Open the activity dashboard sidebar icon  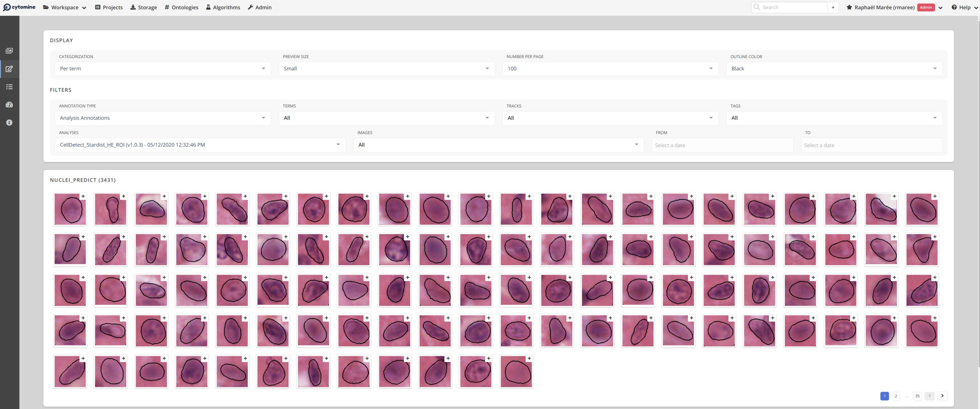pos(9,105)
